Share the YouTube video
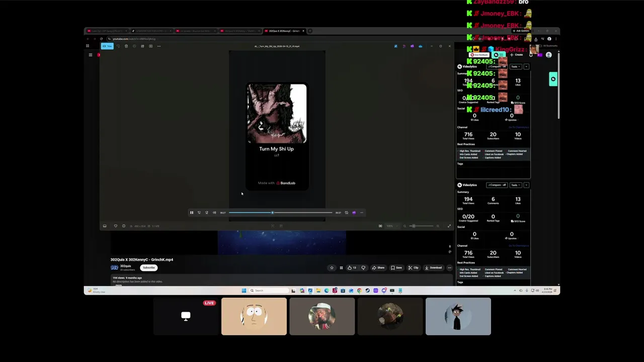644x362 pixels. click(x=378, y=267)
